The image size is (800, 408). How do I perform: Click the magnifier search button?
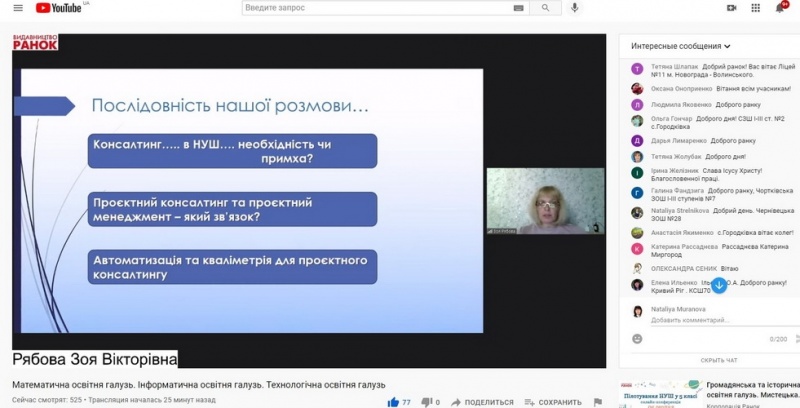(545, 8)
